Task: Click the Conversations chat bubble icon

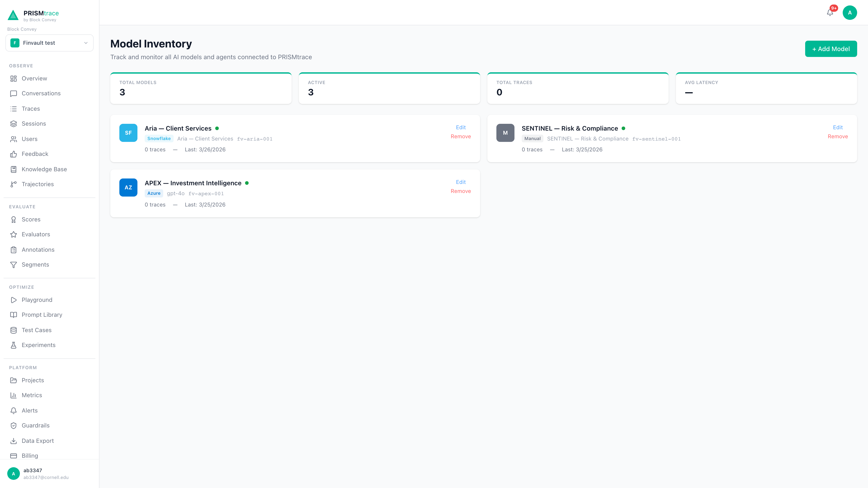Action: click(x=14, y=94)
